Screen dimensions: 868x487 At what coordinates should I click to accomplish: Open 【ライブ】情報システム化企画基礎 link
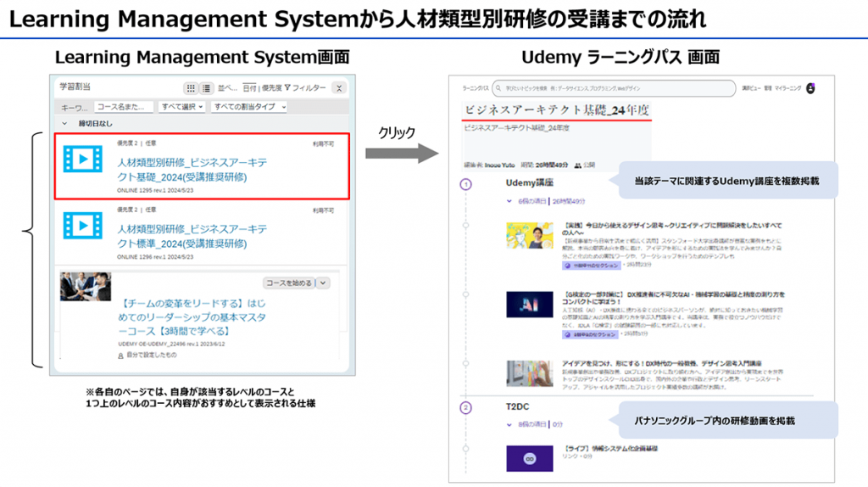point(610,449)
